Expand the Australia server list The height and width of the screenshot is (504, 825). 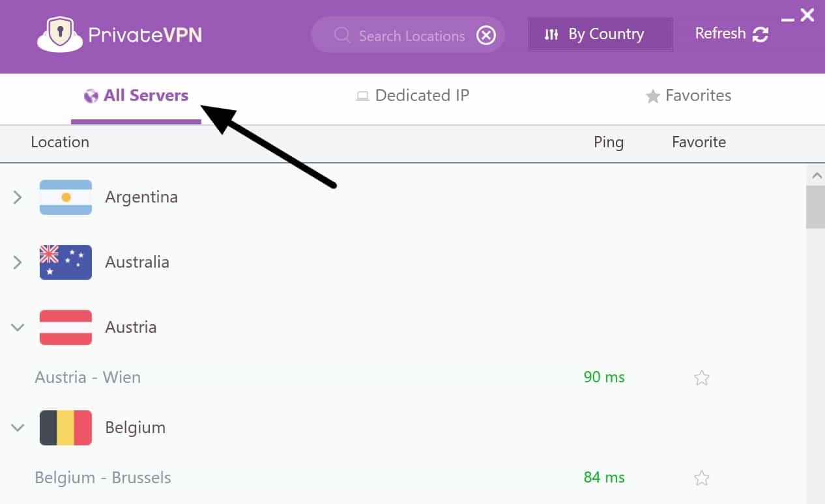tap(18, 262)
